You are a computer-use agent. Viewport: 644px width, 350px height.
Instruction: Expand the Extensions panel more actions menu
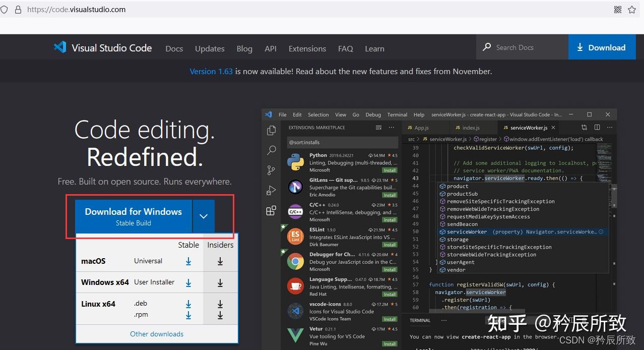pyautogui.click(x=392, y=128)
